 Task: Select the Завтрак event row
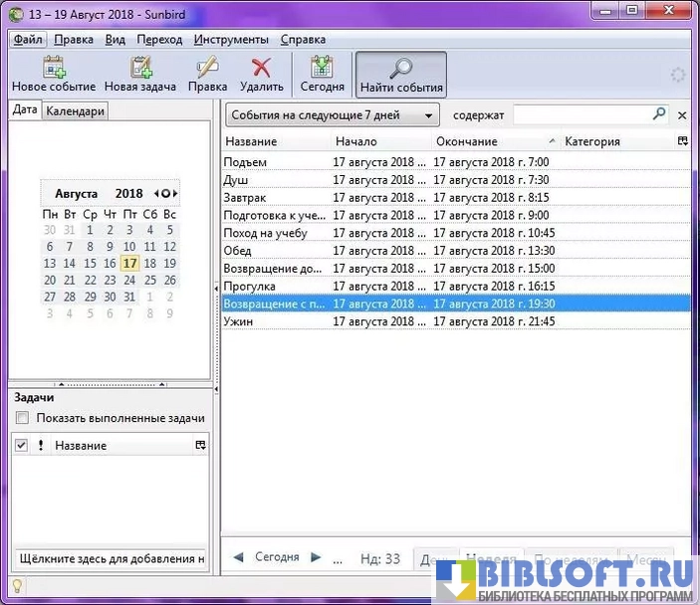[275, 198]
